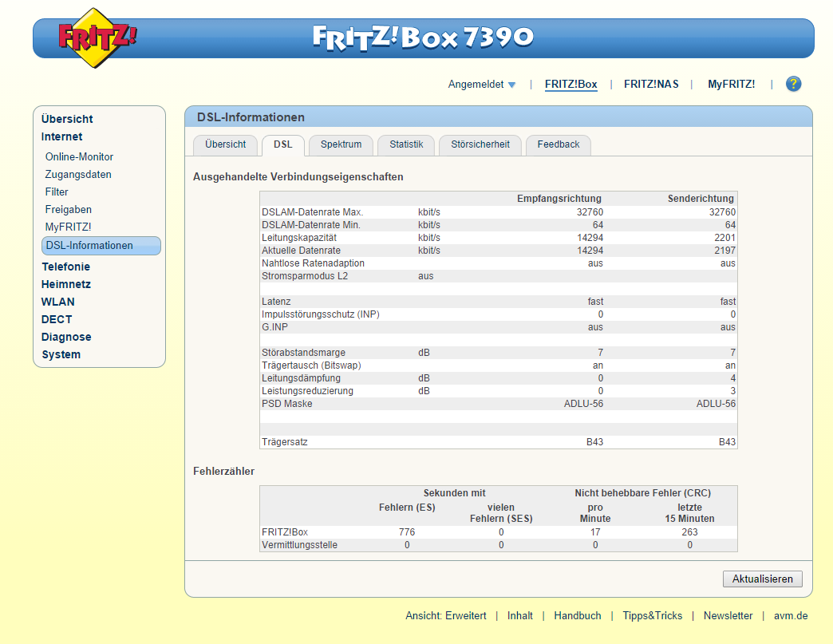The height and width of the screenshot is (644, 833).
Task: Select the Störabstandsmarge row label
Action: (303, 352)
